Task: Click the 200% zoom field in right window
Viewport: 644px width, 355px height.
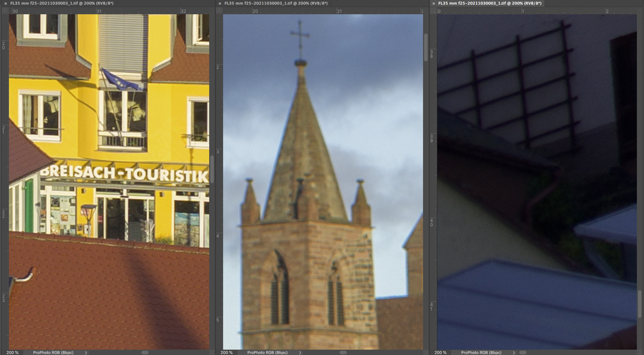Action: [440, 353]
